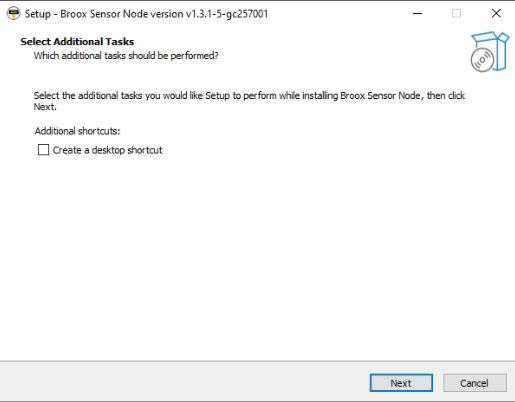Viewport: 515px width, 402px height.
Task: Click the gray footer area left of Next
Action: point(183,382)
